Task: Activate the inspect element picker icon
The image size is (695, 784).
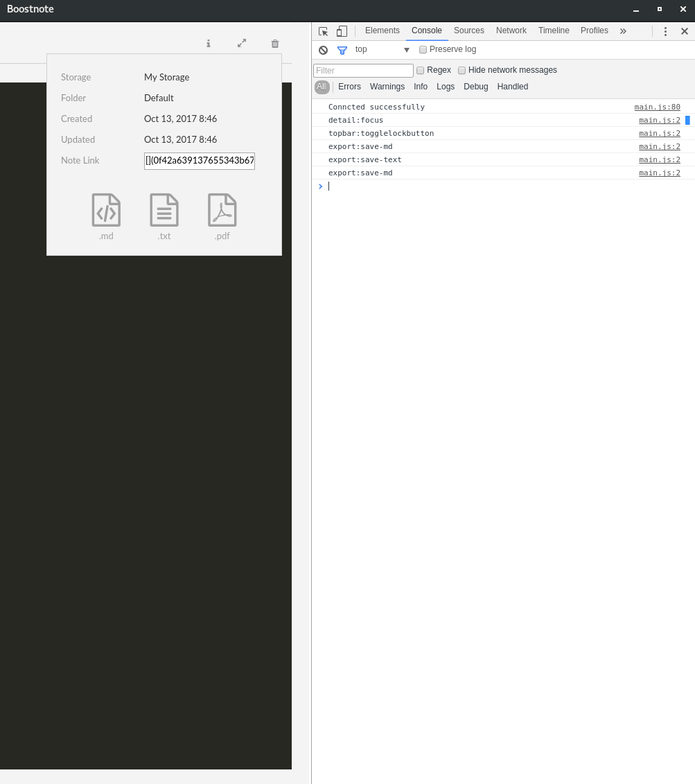Action: 324,31
